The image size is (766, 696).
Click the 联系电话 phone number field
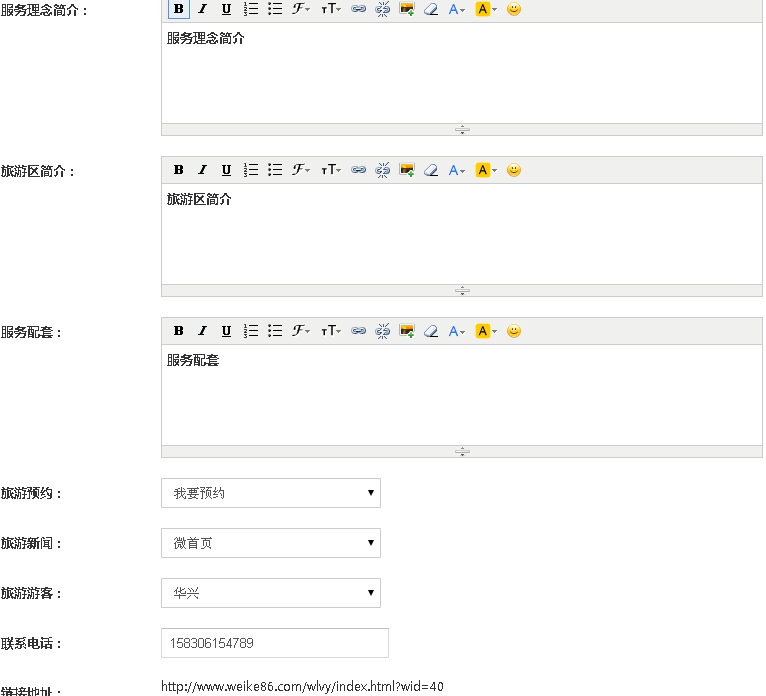coord(274,643)
